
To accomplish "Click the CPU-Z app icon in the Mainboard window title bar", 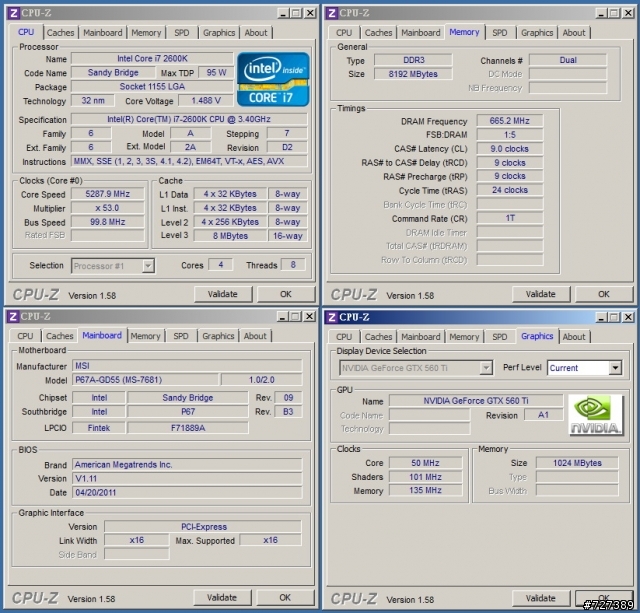I will pyautogui.click(x=13, y=316).
